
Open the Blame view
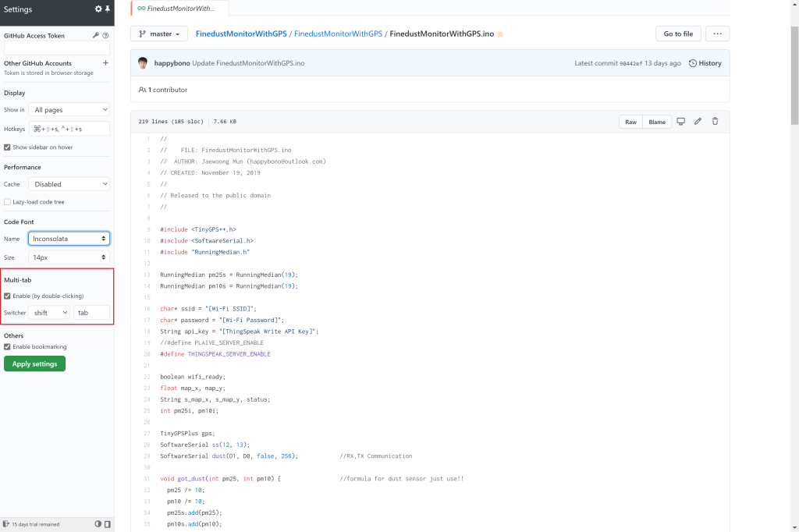pos(657,122)
